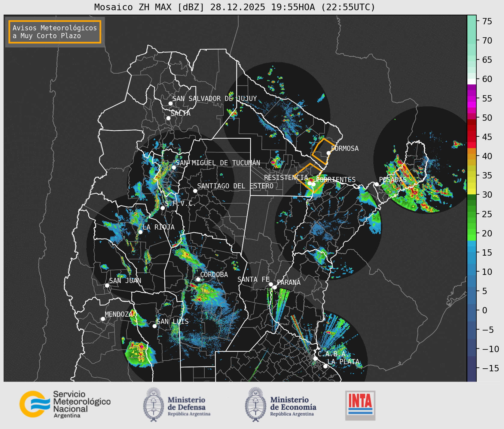The width and height of the screenshot is (504, 429).
Task: Click the SAN MIGUEL DE TUCUMÁN label
Action: 218,163
